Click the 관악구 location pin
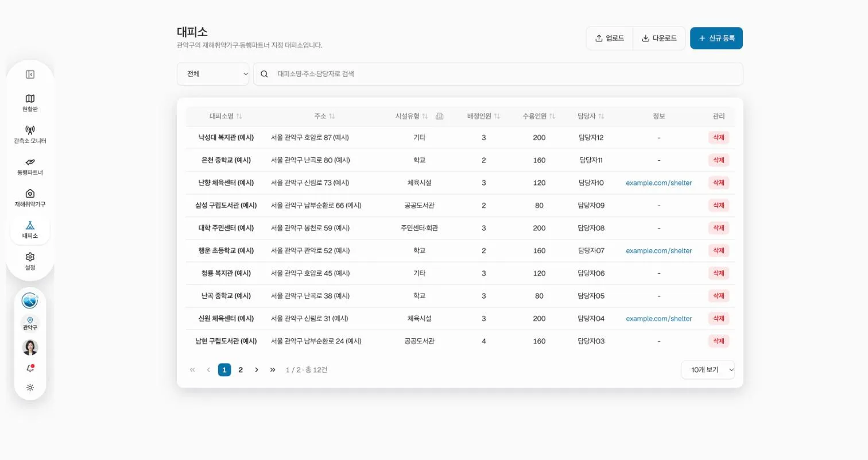868x460 pixels. (30, 323)
